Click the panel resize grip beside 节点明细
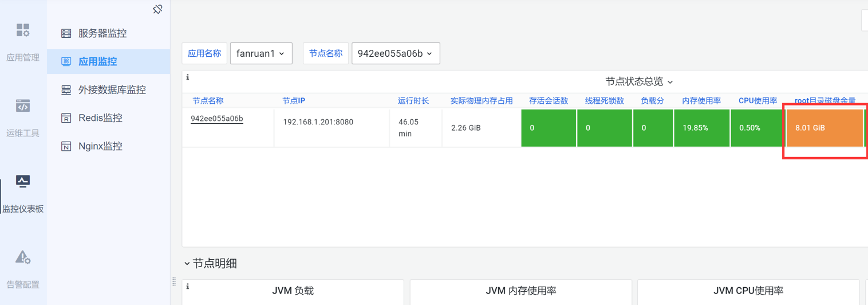The width and height of the screenshot is (868, 305). pyautogui.click(x=174, y=281)
